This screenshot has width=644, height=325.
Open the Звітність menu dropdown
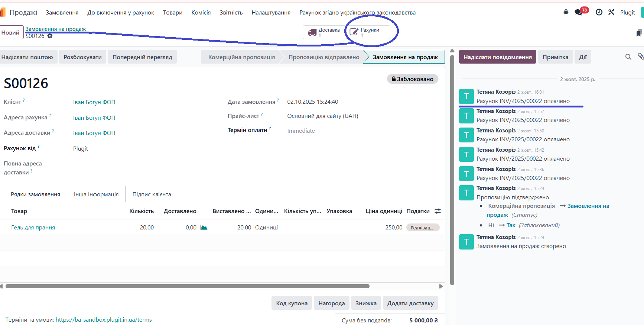coord(231,13)
